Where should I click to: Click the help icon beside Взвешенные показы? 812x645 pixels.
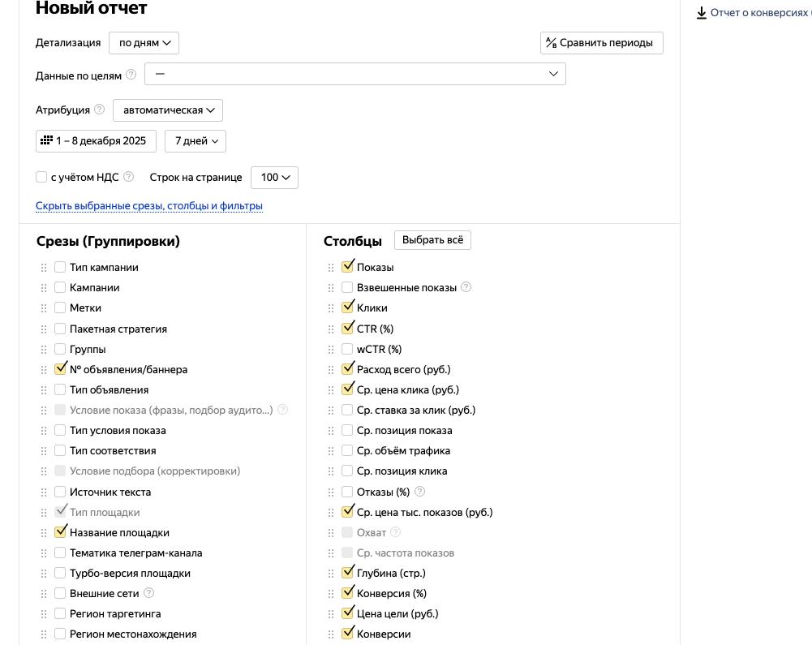click(466, 287)
